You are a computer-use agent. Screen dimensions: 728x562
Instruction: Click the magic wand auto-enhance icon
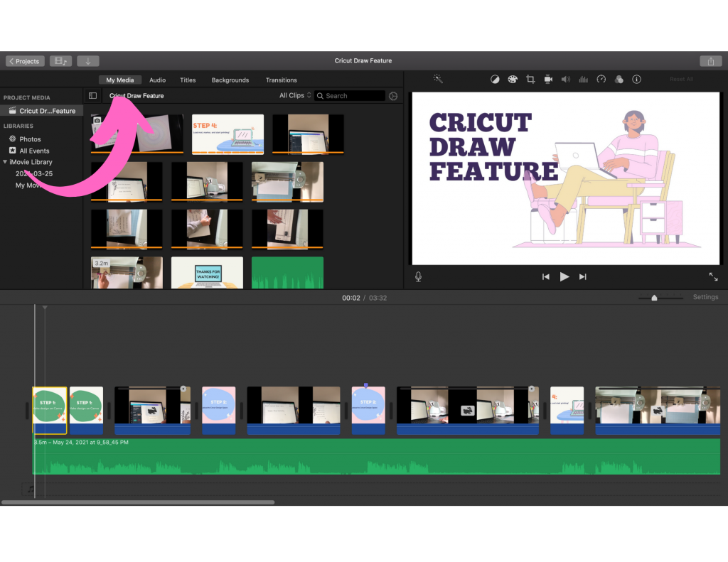(x=438, y=79)
